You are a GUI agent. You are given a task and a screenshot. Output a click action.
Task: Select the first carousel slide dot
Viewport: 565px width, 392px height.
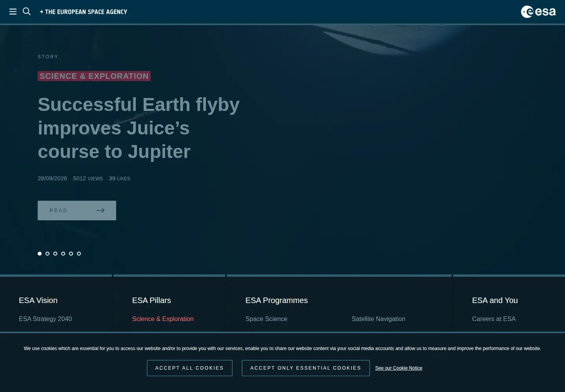point(40,254)
